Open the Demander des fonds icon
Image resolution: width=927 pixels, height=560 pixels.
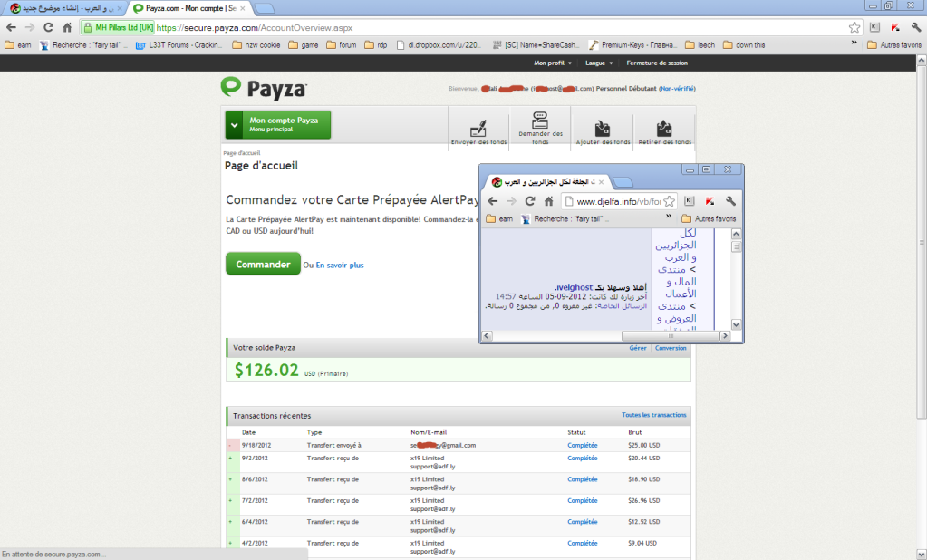(x=540, y=120)
